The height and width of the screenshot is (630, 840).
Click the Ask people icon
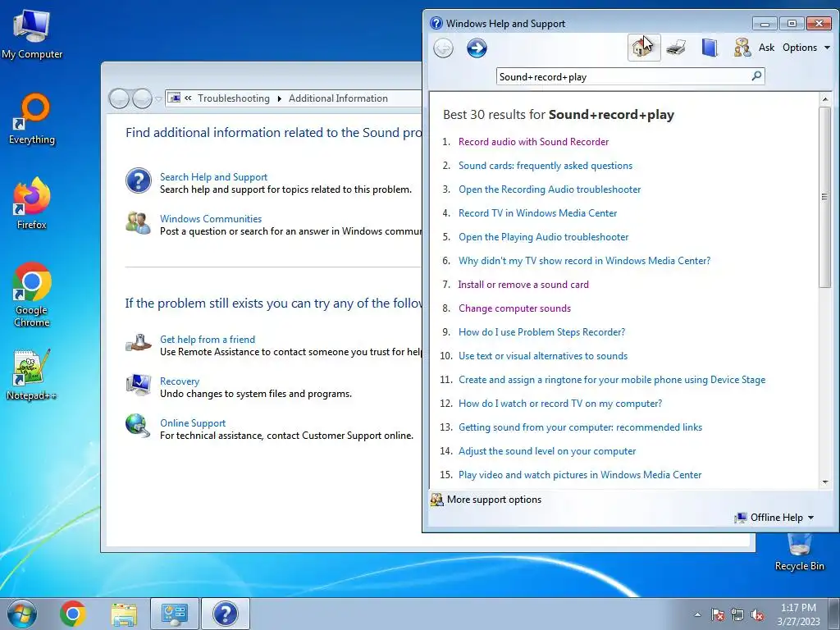(742, 48)
